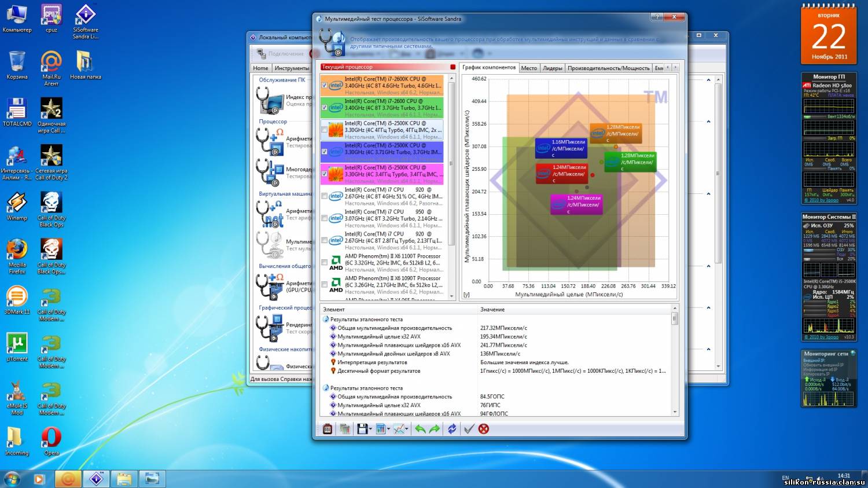Check the AMD Phenom II X6 1100T processor
The width and height of the screenshot is (868, 488).
tap(324, 262)
